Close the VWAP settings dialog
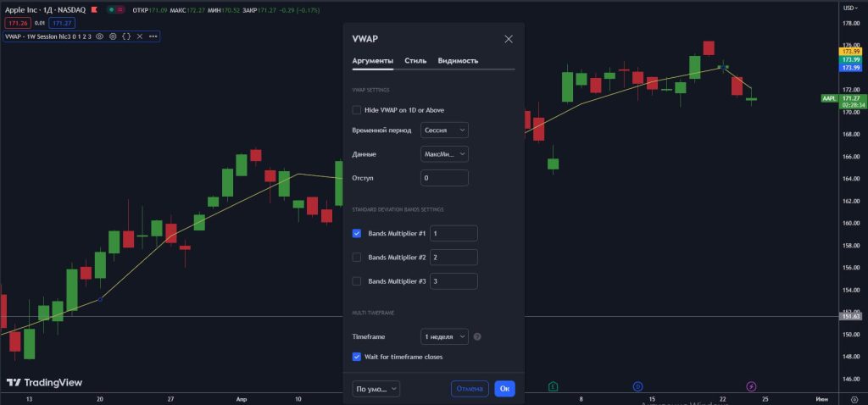868x405 pixels. pyautogui.click(x=509, y=39)
